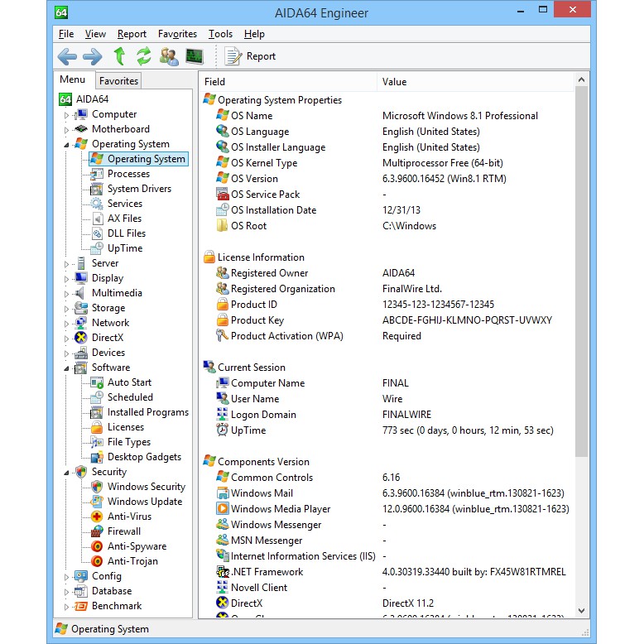Open the View menu
Screen dimensions: 644x644
[95, 34]
